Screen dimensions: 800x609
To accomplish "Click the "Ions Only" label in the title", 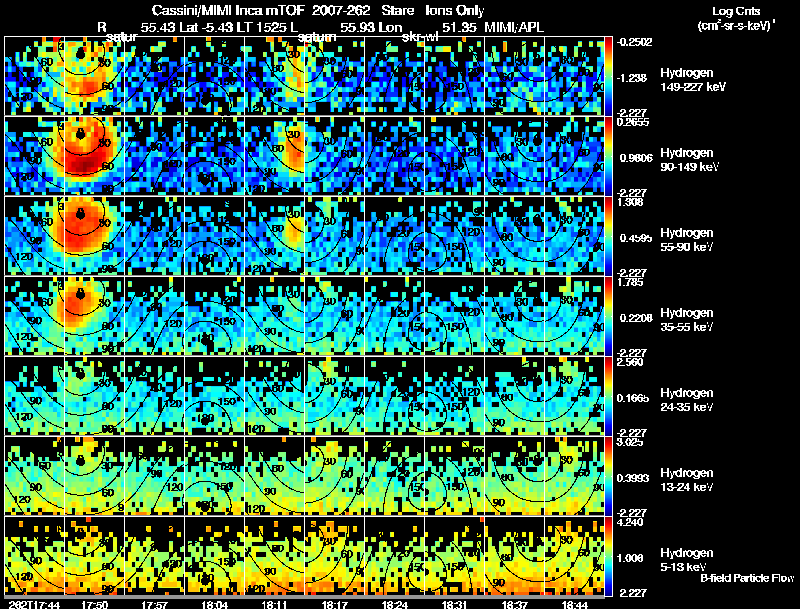I will tap(455, 10).
